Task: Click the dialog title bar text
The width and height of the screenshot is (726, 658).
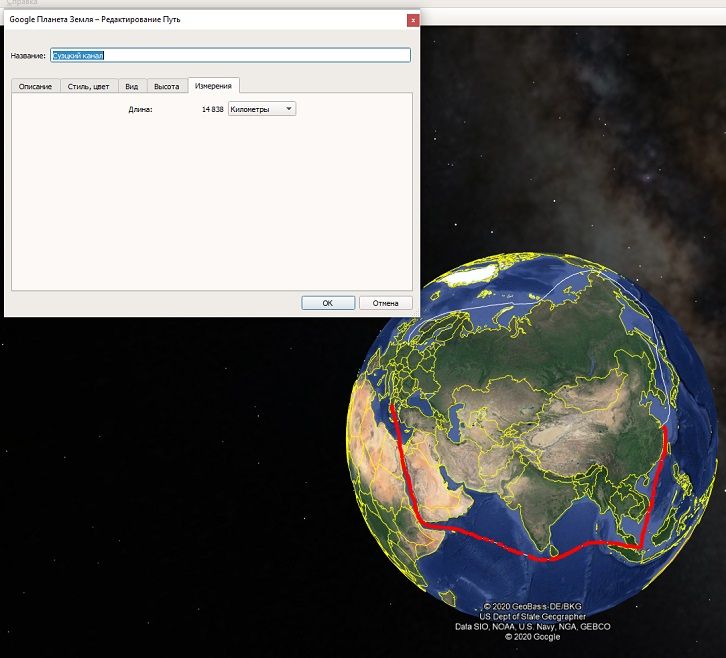Action: pos(95,19)
